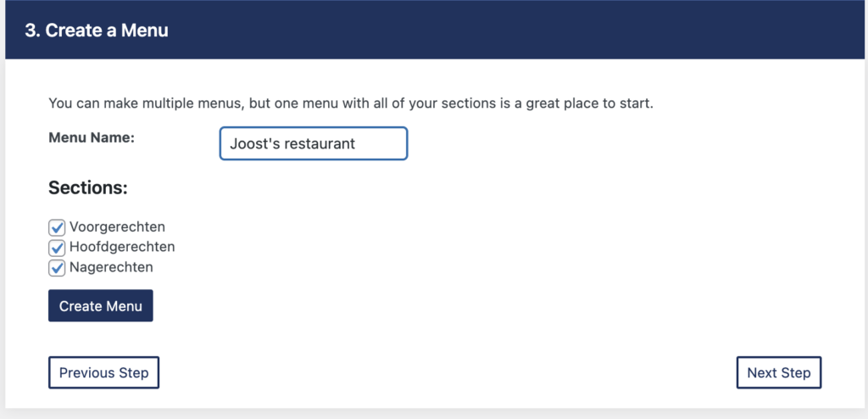Click the "Menu Name:" field label
This screenshot has width=868, height=419.
(92, 137)
